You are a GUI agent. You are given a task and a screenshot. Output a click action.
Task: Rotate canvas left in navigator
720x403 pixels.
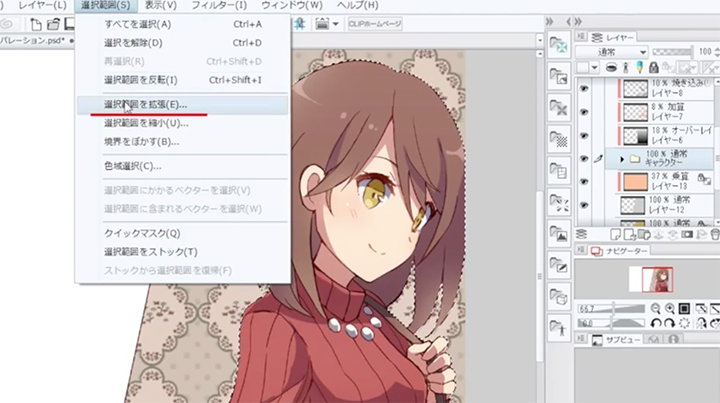656,323
